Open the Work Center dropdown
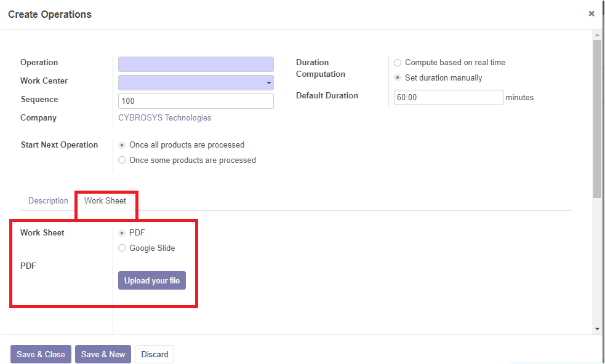This screenshot has width=605, height=364. pyautogui.click(x=196, y=83)
